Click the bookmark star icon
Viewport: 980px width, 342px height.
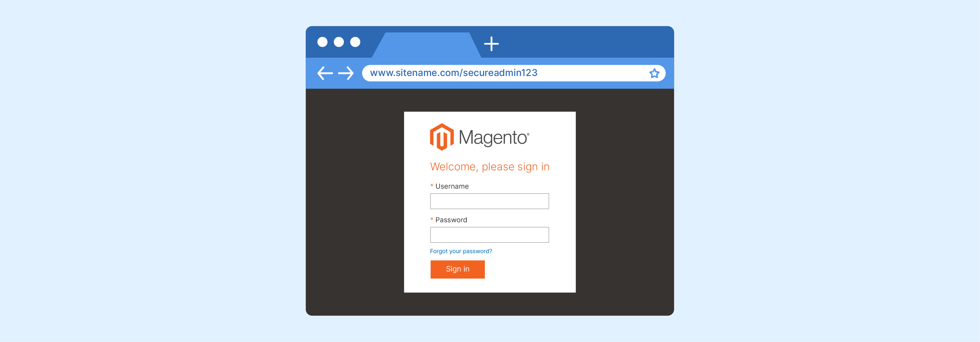655,74
